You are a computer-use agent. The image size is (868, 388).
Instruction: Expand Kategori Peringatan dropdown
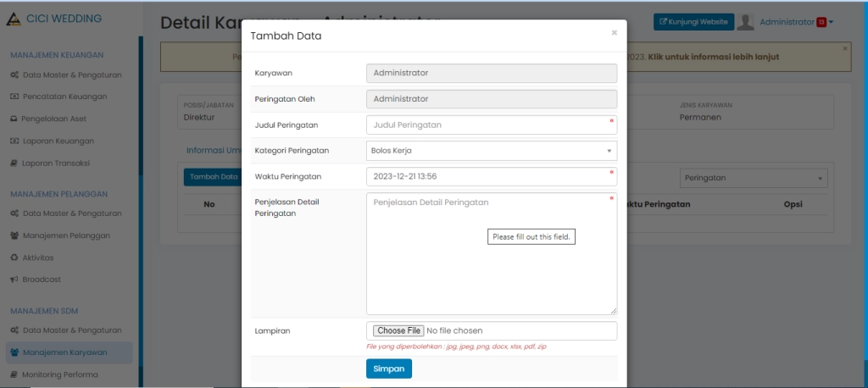coord(492,151)
